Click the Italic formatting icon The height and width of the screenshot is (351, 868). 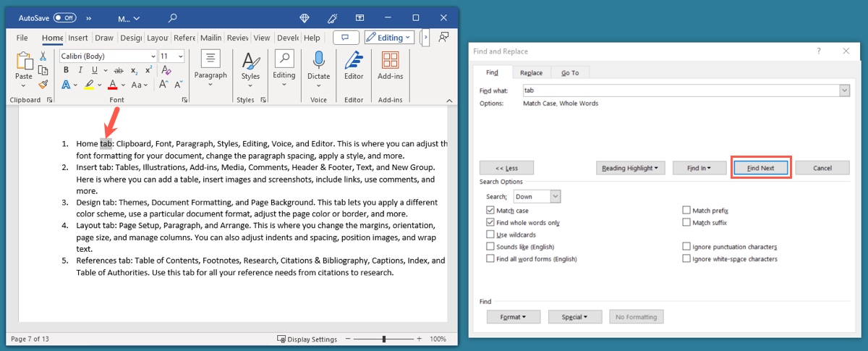pos(80,70)
